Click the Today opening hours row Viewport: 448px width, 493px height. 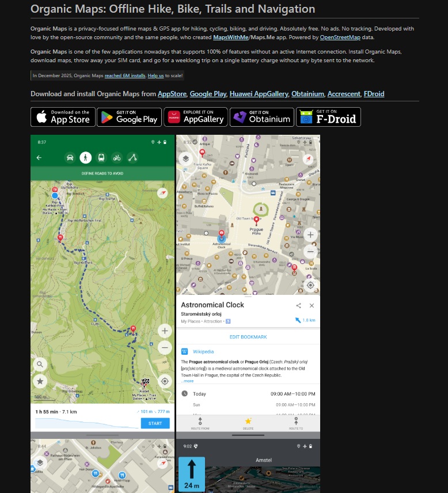248,393
